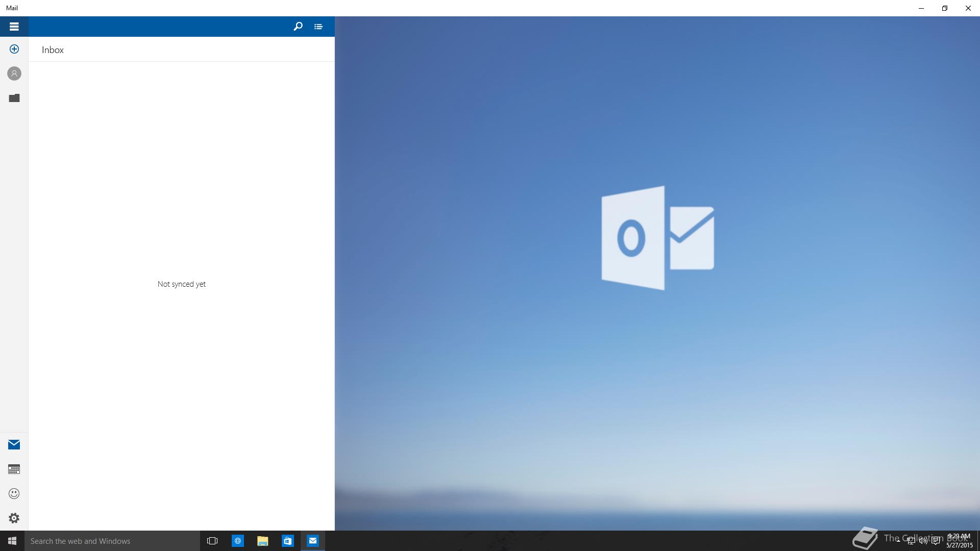This screenshot has height=551, width=980.
Task: Click the Search the web and Windows box
Action: pyautogui.click(x=112, y=541)
